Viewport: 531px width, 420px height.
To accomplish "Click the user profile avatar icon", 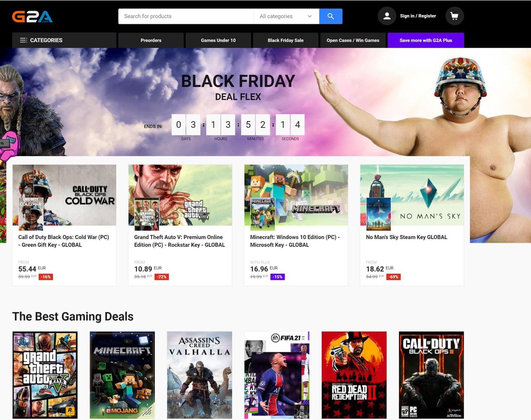I will [387, 16].
